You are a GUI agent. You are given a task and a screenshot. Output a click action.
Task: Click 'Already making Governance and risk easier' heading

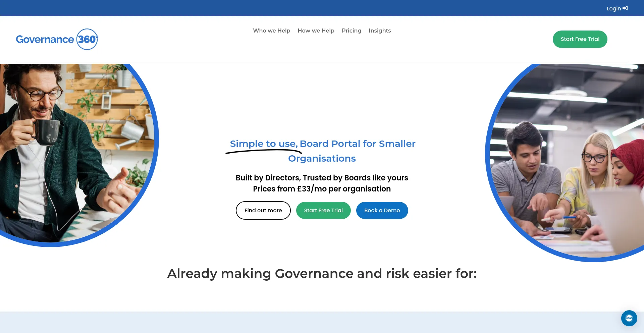[322, 274]
